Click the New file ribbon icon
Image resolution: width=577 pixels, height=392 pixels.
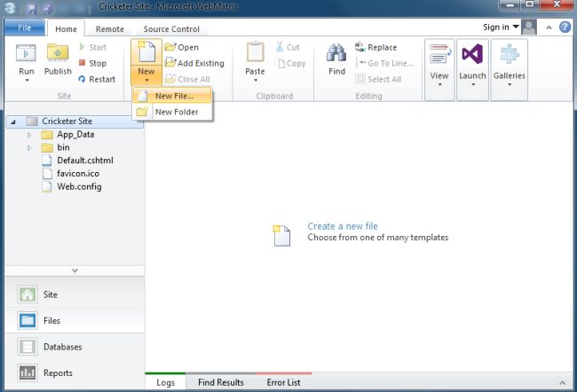pyautogui.click(x=146, y=52)
